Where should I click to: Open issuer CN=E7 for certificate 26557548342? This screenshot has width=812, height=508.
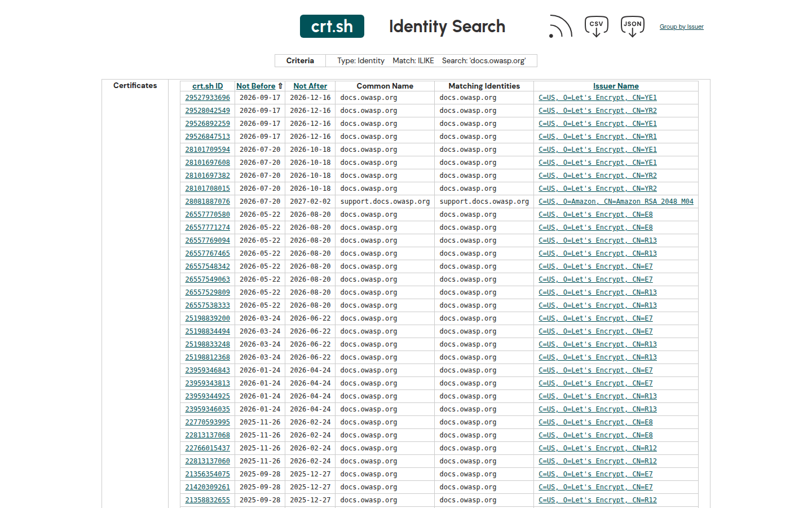(595, 266)
